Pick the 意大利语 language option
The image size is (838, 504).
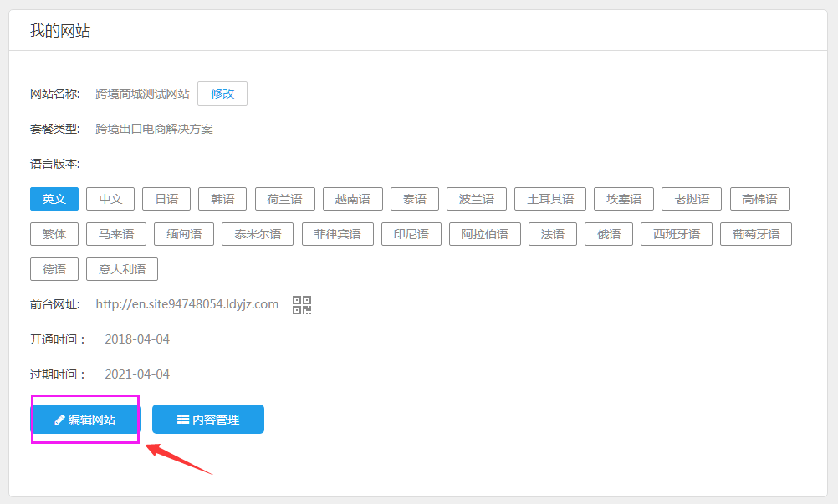[122, 269]
